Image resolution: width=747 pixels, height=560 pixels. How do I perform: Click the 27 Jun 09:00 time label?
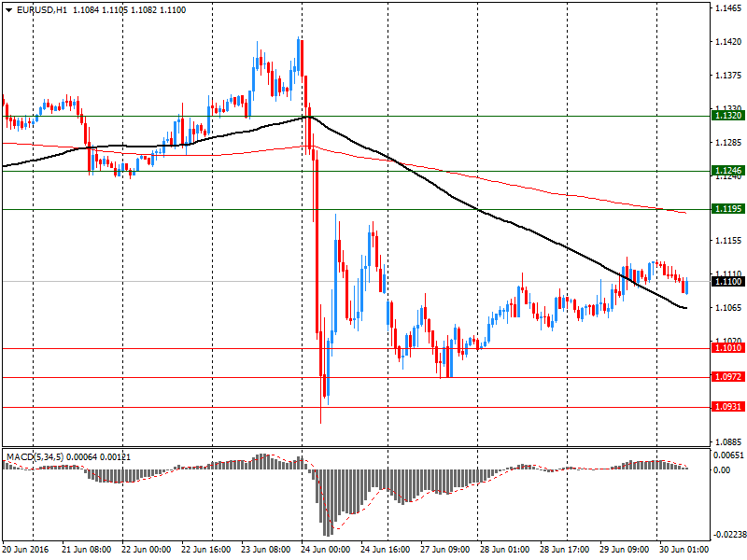445,550
